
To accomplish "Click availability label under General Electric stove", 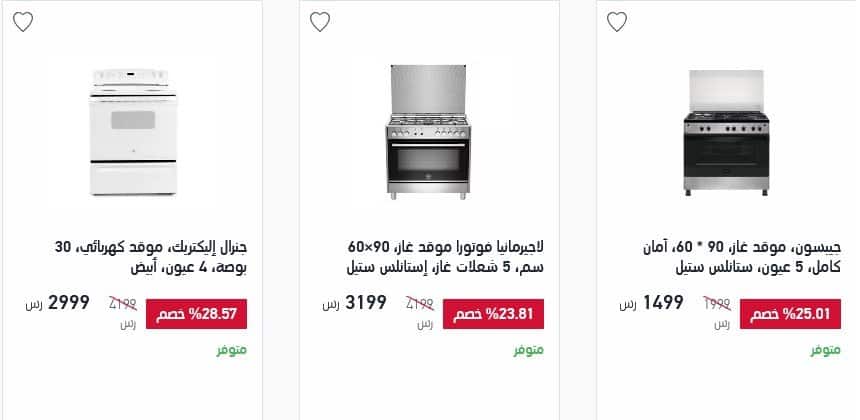I will 231,350.
